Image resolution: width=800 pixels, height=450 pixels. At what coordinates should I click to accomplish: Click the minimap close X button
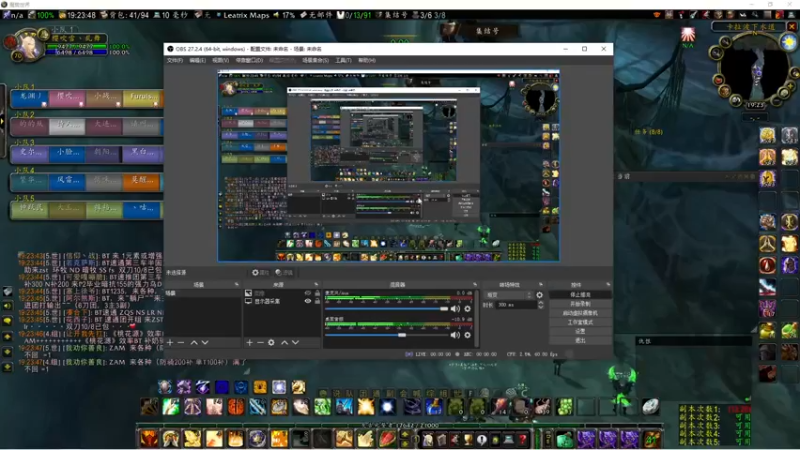[x=792, y=27]
